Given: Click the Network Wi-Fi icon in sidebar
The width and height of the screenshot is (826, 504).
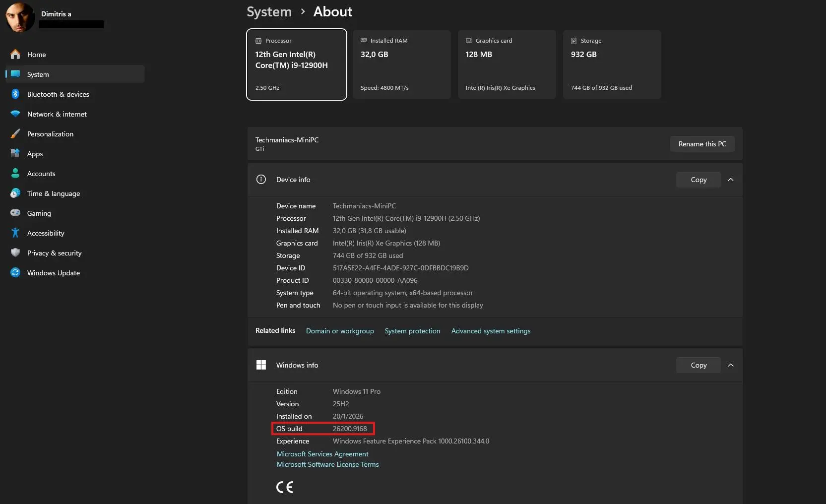Looking at the screenshot, I should pyautogui.click(x=15, y=114).
